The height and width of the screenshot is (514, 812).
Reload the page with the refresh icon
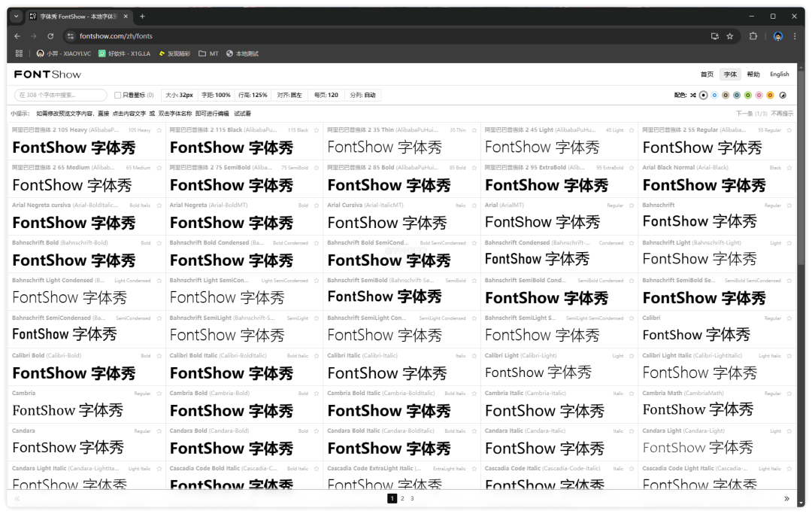[50, 36]
